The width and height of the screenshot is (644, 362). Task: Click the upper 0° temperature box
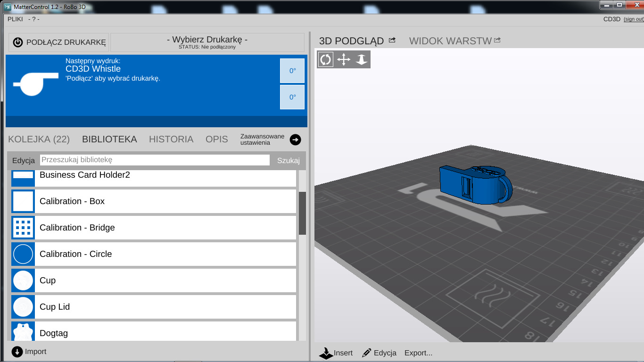[292, 71]
